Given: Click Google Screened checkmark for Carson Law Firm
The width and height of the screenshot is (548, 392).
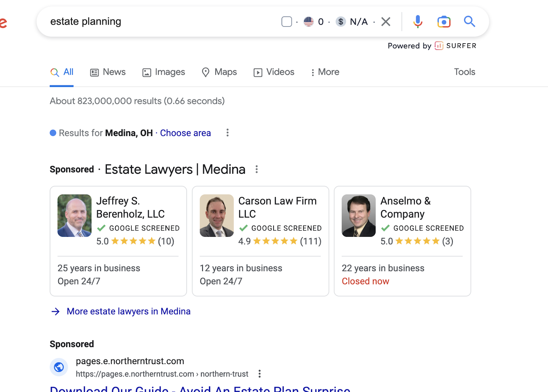Looking at the screenshot, I should click(x=243, y=228).
